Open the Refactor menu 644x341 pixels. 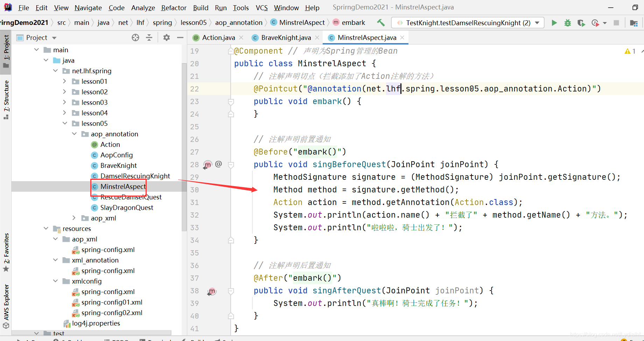coord(174,8)
